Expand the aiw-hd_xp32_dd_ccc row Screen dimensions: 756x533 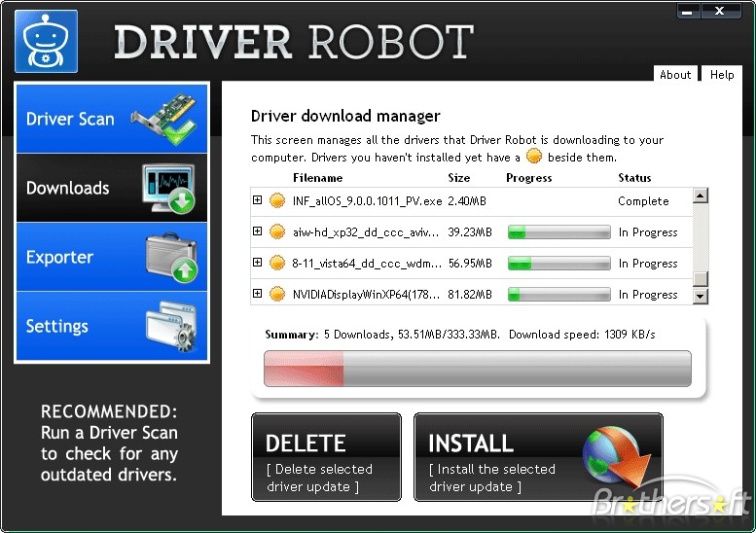click(x=258, y=231)
